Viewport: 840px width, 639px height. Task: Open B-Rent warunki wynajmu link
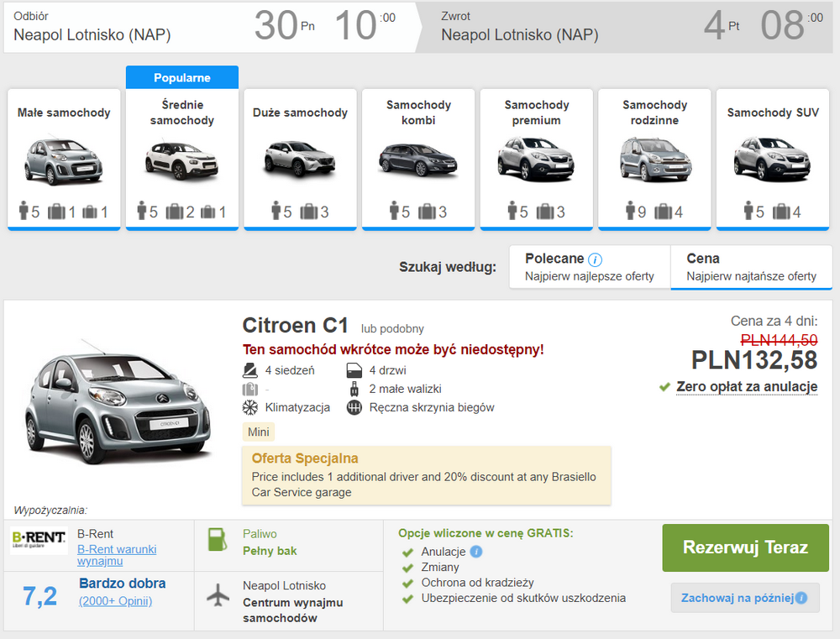(117, 555)
